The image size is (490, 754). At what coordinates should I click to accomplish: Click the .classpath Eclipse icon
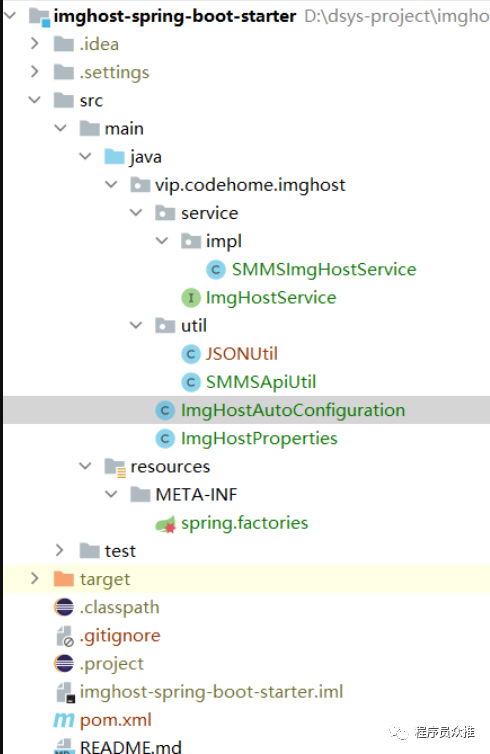click(x=64, y=607)
